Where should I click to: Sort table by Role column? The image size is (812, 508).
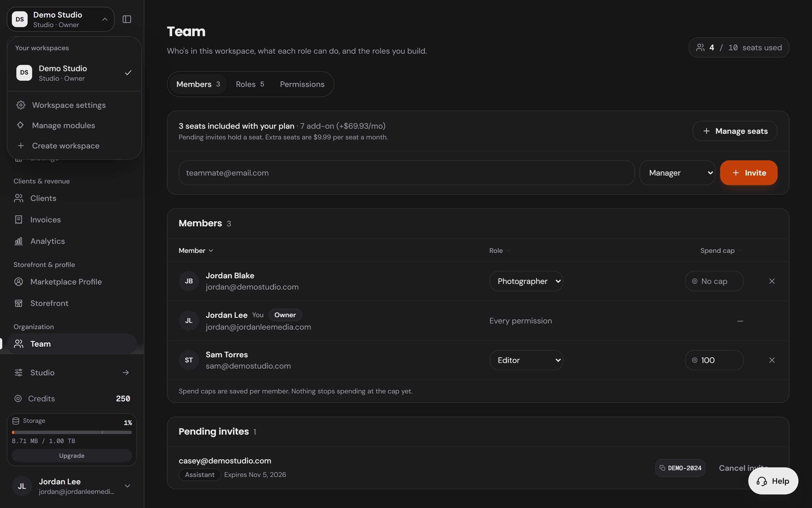500,251
